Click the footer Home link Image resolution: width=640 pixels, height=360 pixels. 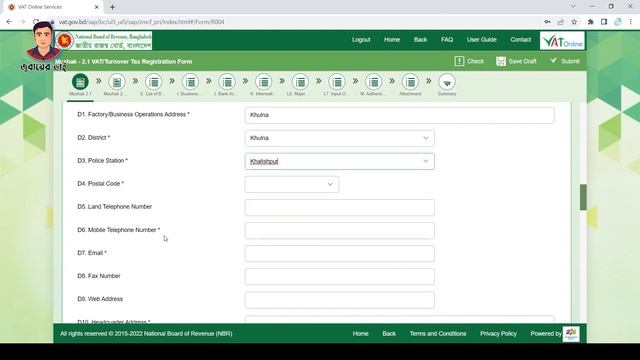[x=360, y=333]
